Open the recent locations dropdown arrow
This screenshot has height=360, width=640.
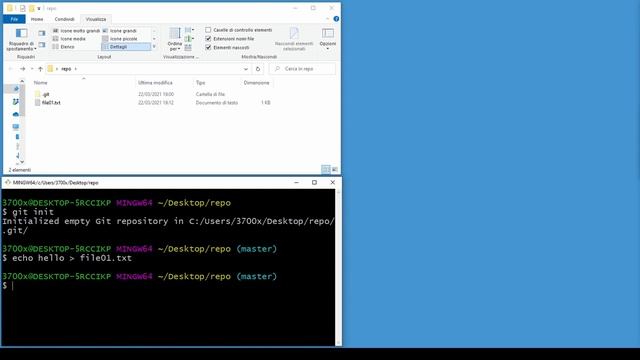32,69
